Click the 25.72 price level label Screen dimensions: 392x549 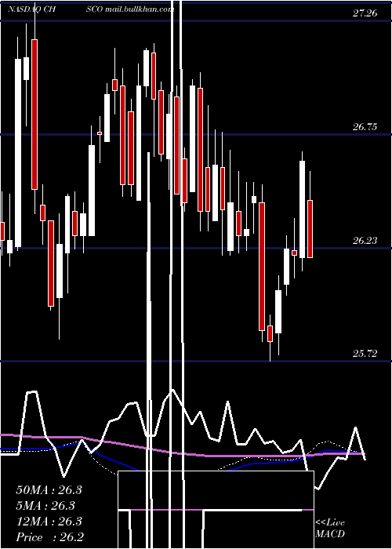pos(365,354)
